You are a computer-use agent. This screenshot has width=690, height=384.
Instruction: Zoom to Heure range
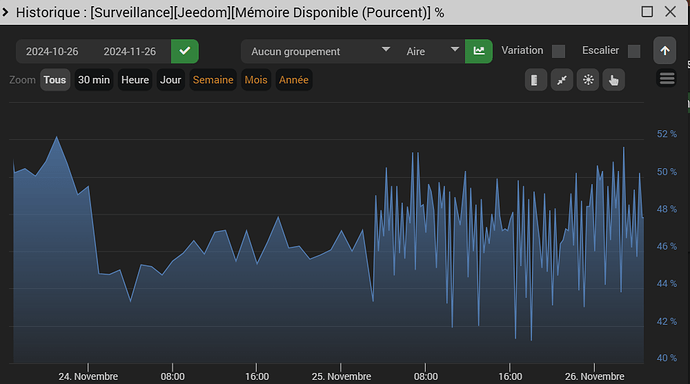tap(135, 80)
